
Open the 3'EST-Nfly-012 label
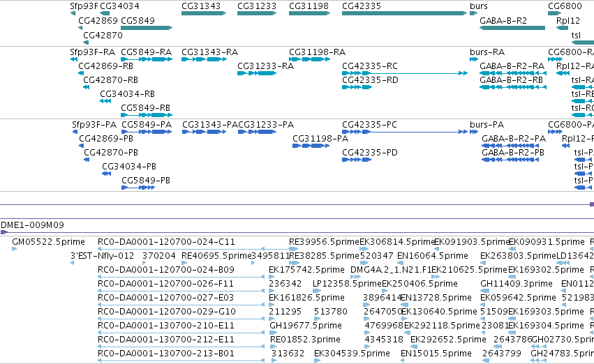click(103, 256)
